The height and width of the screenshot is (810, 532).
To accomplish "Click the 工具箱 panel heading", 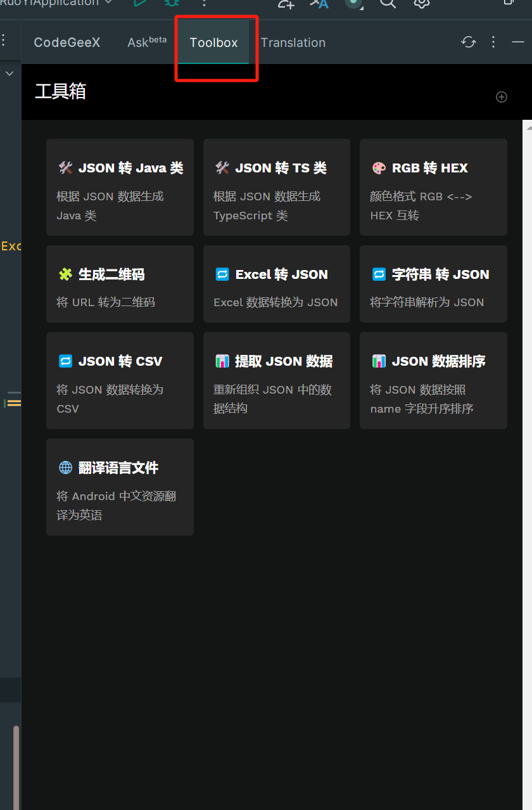I will coord(60,91).
